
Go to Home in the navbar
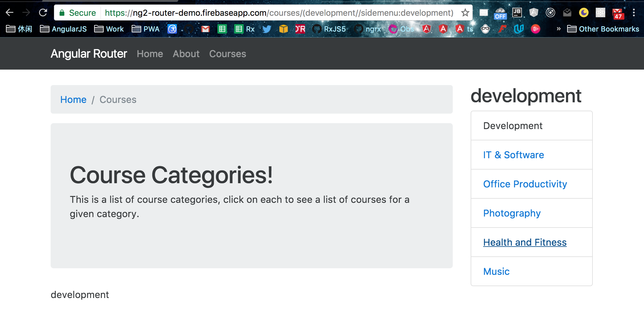(x=150, y=54)
